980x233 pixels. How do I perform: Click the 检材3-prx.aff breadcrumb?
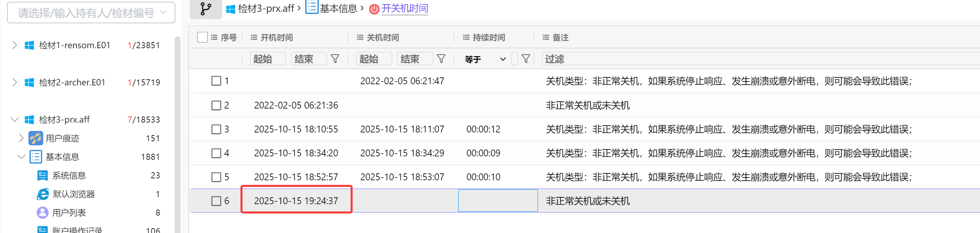[x=265, y=8]
